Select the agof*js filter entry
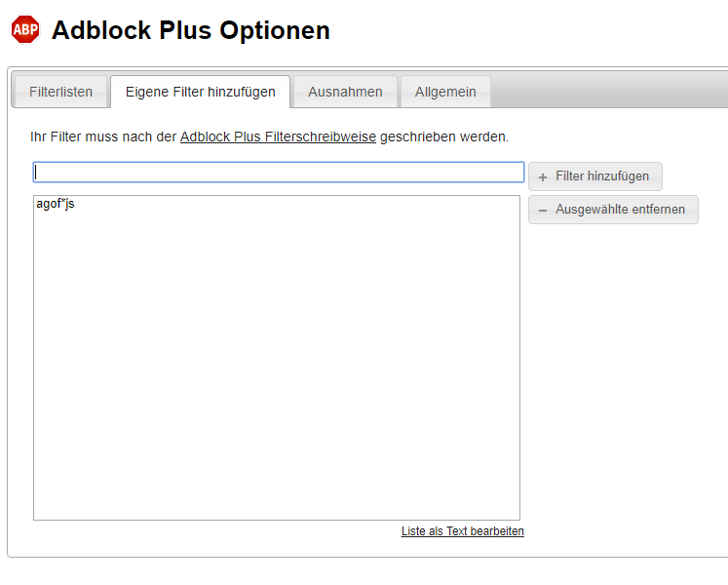 tap(56, 205)
